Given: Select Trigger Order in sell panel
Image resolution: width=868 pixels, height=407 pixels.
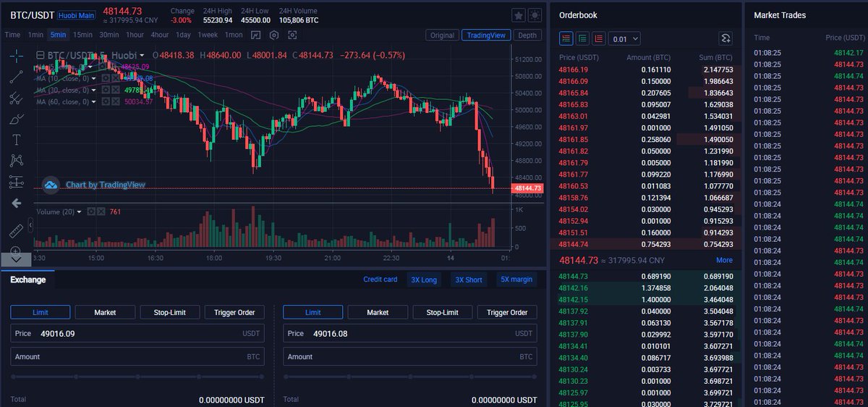Looking at the screenshot, I should (x=507, y=312).
